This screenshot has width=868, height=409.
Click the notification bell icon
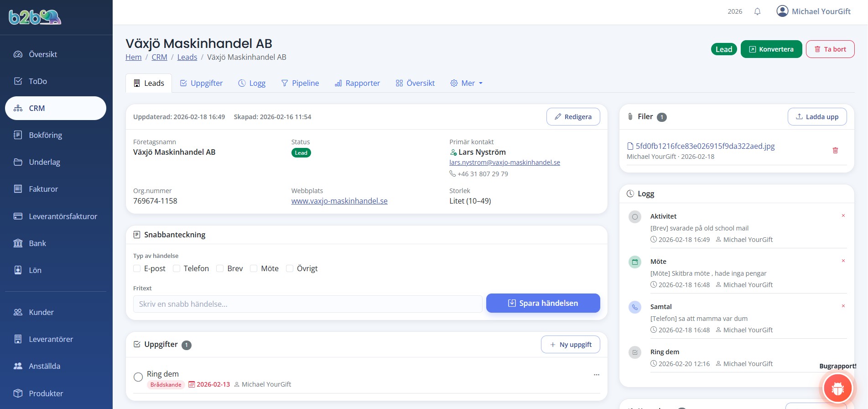tap(757, 11)
